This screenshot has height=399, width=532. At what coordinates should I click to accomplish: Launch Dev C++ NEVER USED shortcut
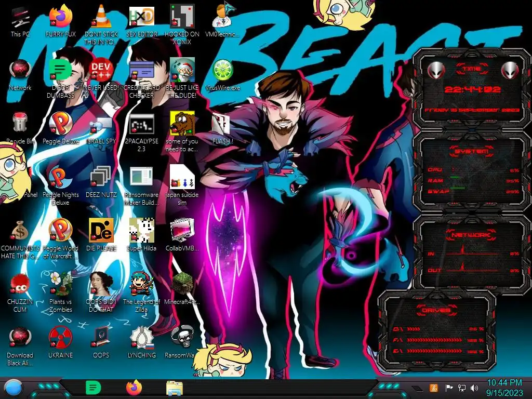[101, 71]
